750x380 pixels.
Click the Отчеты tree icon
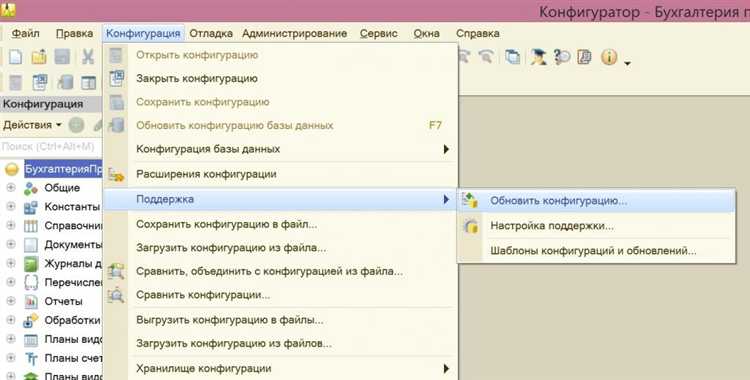tap(31, 302)
